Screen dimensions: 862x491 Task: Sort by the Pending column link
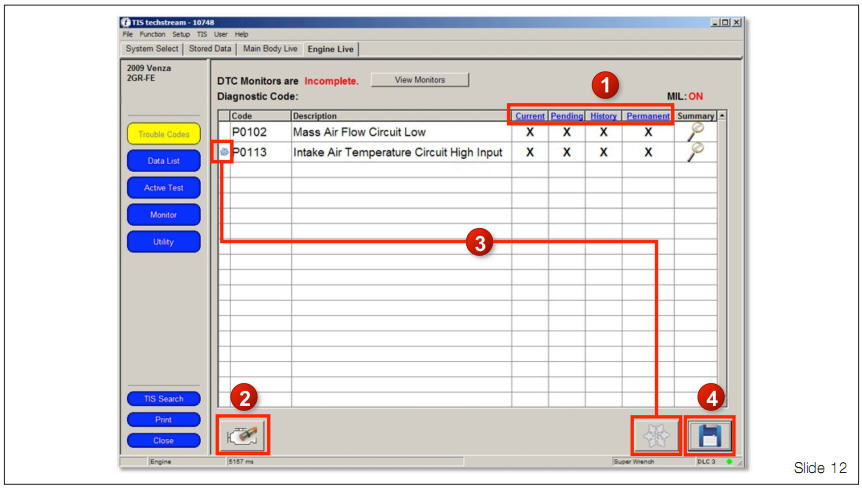pyautogui.click(x=567, y=116)
